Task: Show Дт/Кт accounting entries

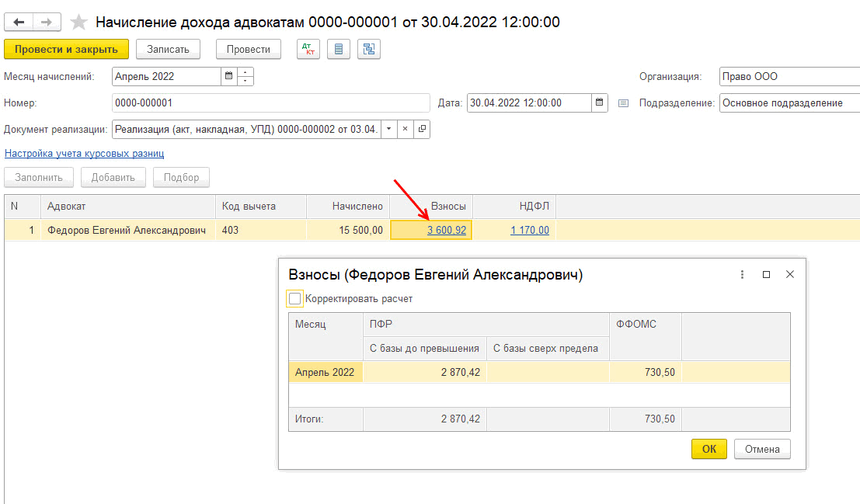Action: [x=308, y=49]
